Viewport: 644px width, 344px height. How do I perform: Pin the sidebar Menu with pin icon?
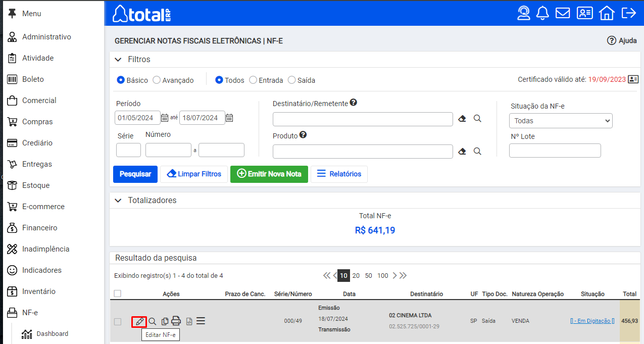(x=12, y=13)
